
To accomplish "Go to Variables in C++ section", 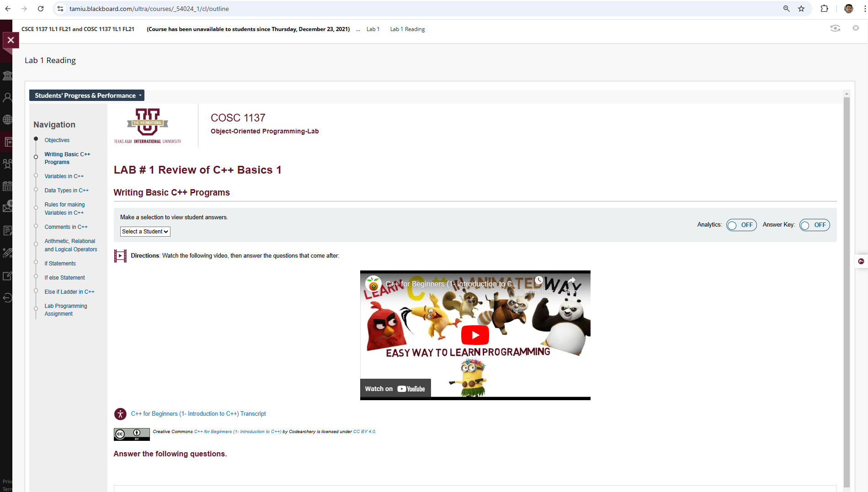I will 64,176.
